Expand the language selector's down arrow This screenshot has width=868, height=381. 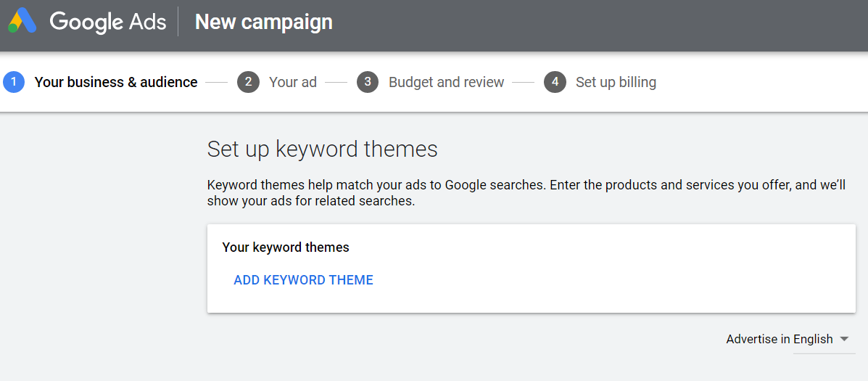point(843,339)
